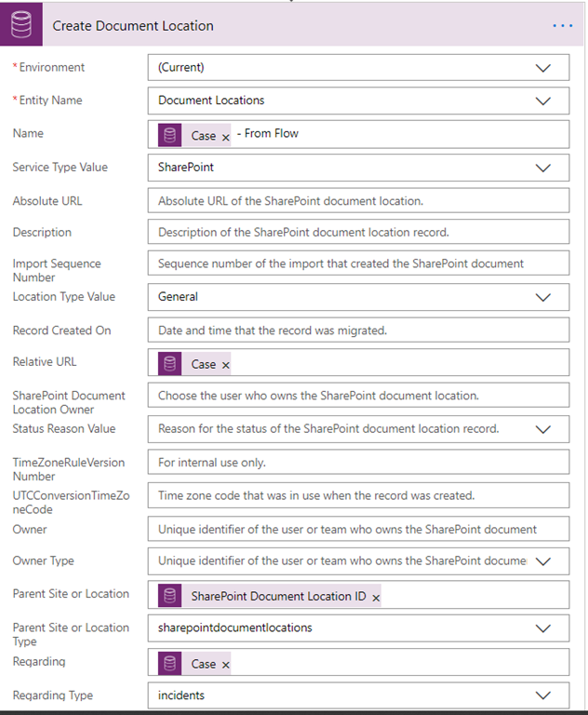Screen dimensions: 588x715
Task: Click the Case token icon in the Regarding field
Action: 170,664
